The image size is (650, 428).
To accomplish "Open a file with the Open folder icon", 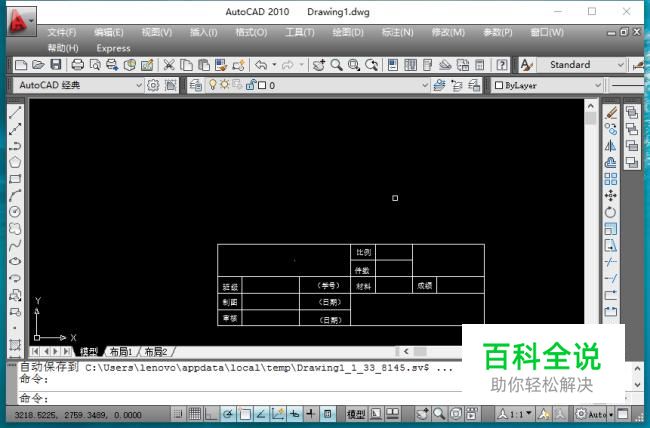I will 38,65.
